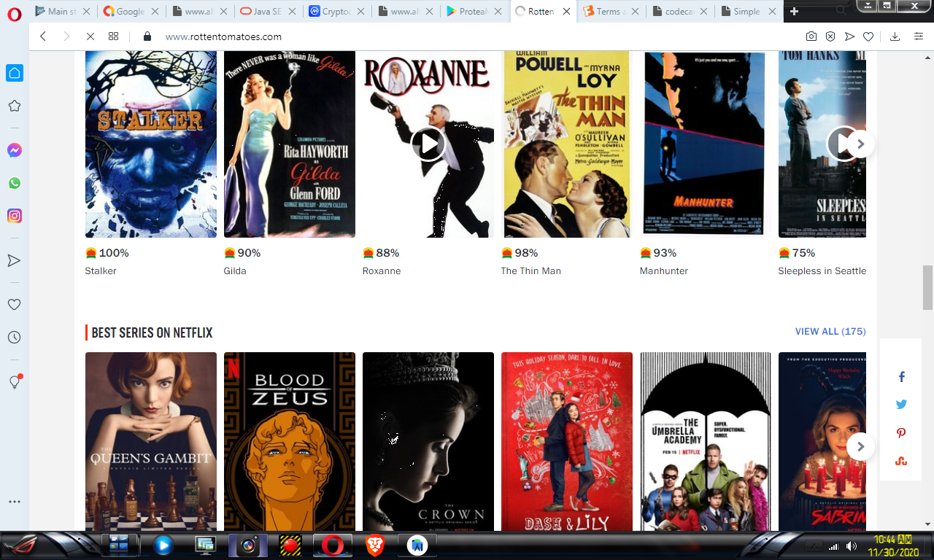Open the Gilda movie title link
The height and width of the screenshot is (560, 934).
(235, 271)
